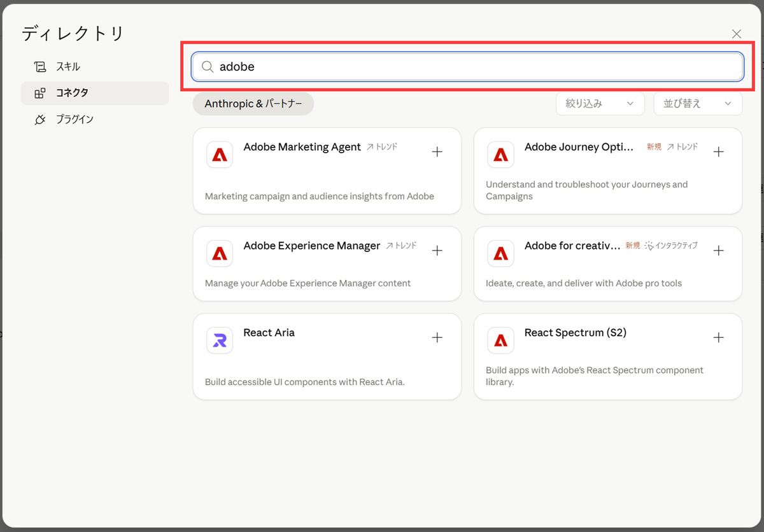Click the description "Build apps with Adobe's React Spectrum component library."
The width and height of the screenshot is (764, 532).
tap(595, 376)
